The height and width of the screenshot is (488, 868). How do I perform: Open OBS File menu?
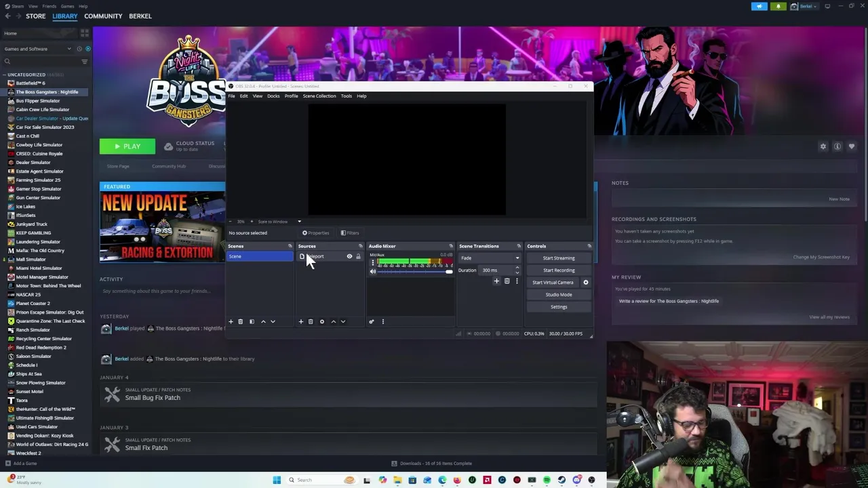point(231,96)
